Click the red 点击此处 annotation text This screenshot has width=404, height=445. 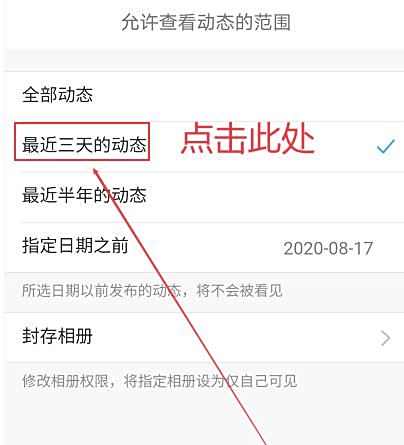pyautogui.click(x=248, y=138)
